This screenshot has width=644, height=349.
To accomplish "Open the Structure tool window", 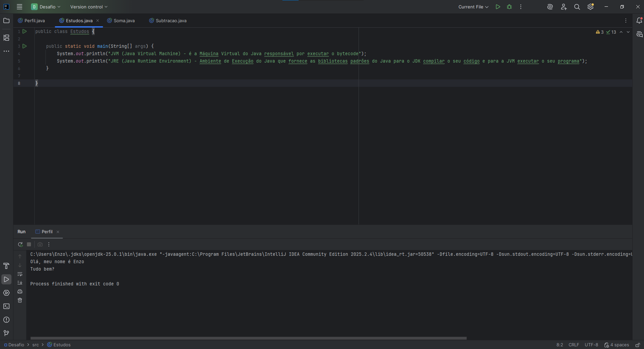I will (6, 38).
